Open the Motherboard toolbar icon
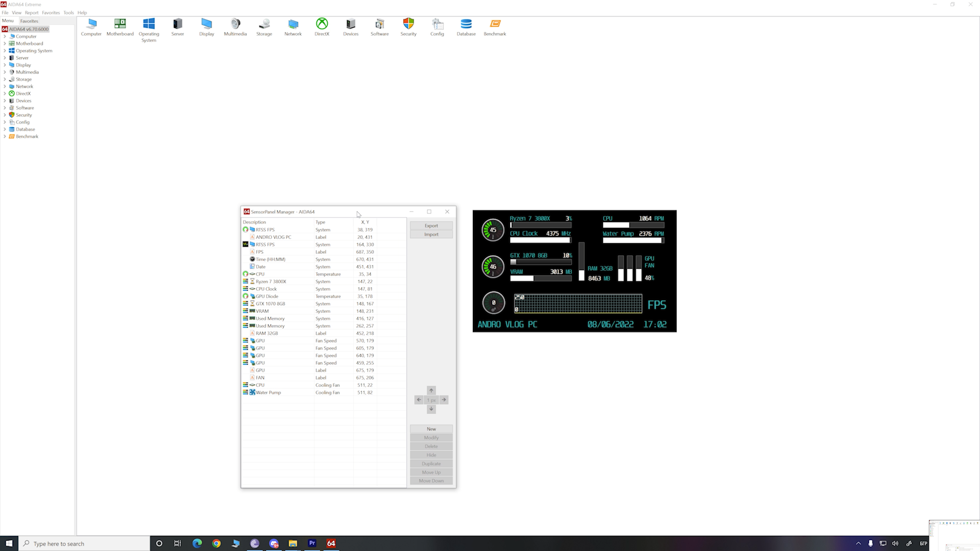The image size is (980, 551). pos(120,27)
